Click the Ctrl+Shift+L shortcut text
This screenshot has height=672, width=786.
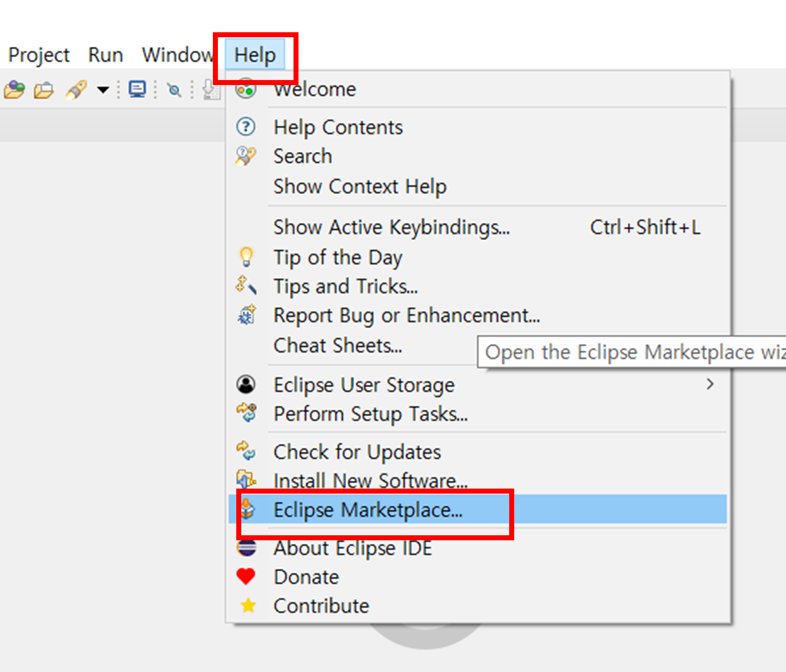pos(645,227)
